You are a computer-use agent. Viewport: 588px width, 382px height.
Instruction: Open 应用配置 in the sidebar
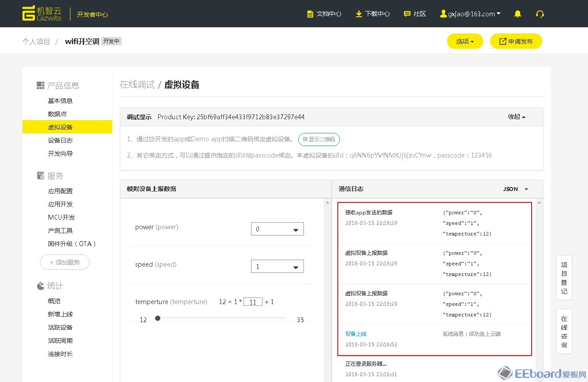[x=60, y=191]
